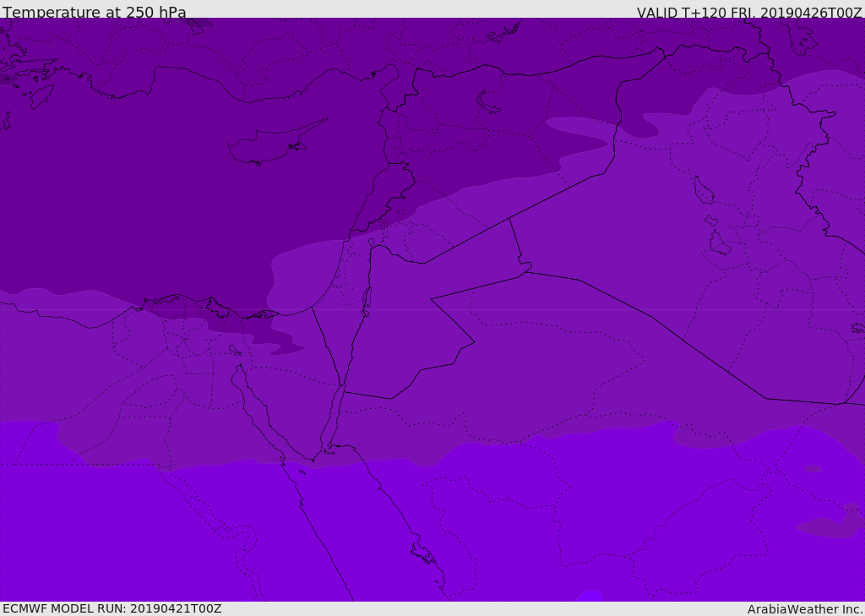Image resolution: width=865 pixels, height=616 pixels.
Task: Click the ECMWF MODEL RUN text
Action: pyautogui.click(x=112, y=608)
